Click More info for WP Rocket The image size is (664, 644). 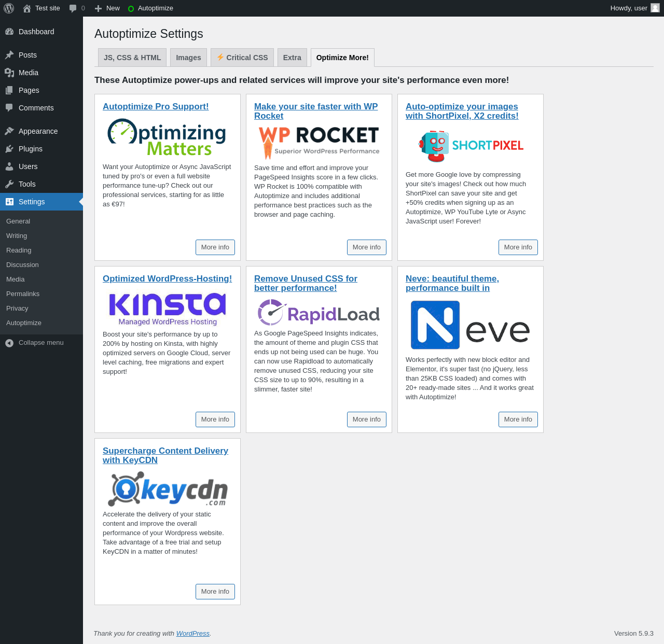(367, 247)
